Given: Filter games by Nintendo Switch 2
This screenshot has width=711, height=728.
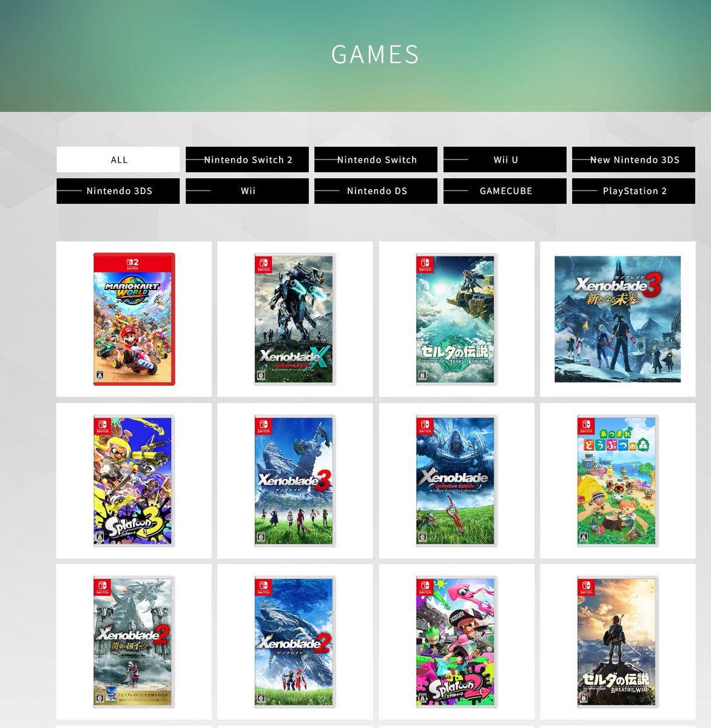Looking at the screenshot, I should pos(248,160).
